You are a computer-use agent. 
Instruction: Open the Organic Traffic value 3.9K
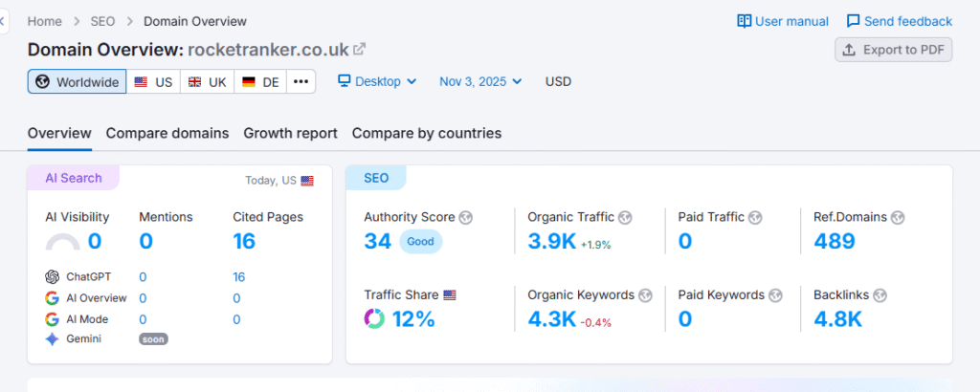tap(552, 242)
